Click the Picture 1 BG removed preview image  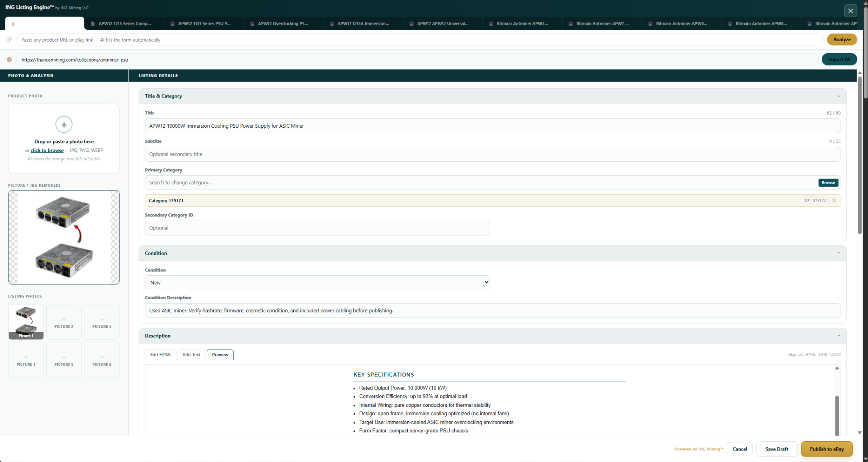pyautogui.click(x=64, y=237)
